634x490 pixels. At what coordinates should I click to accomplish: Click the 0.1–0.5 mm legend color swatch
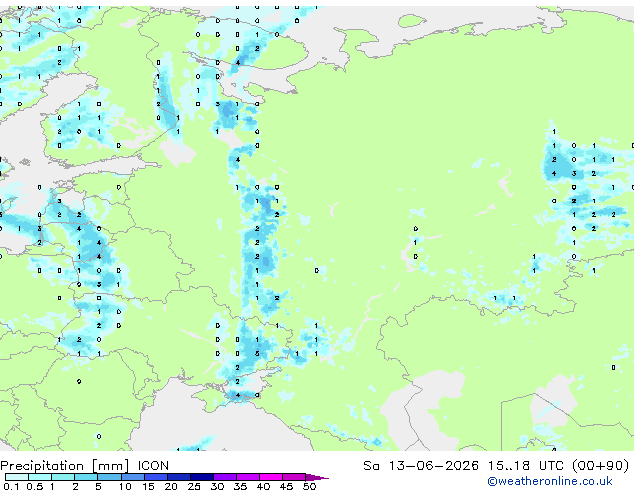pos(17,477)
